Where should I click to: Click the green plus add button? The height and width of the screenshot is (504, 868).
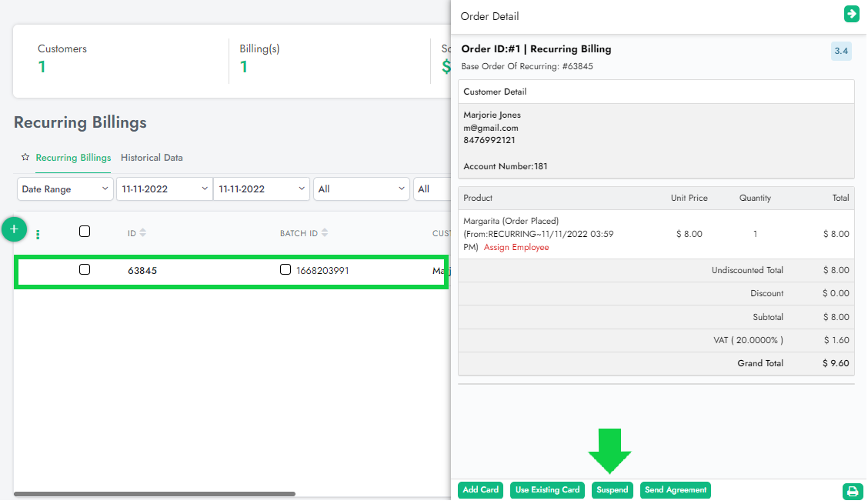pos(14,229)
